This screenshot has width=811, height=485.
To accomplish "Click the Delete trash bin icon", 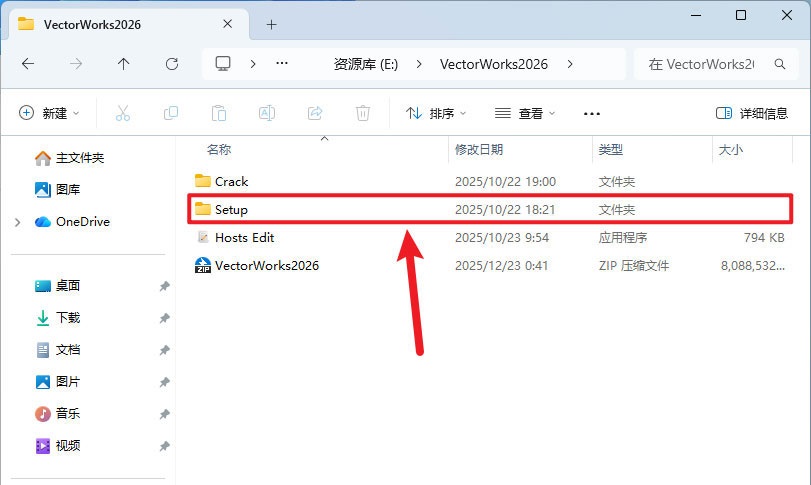I will tap(364, 113).
